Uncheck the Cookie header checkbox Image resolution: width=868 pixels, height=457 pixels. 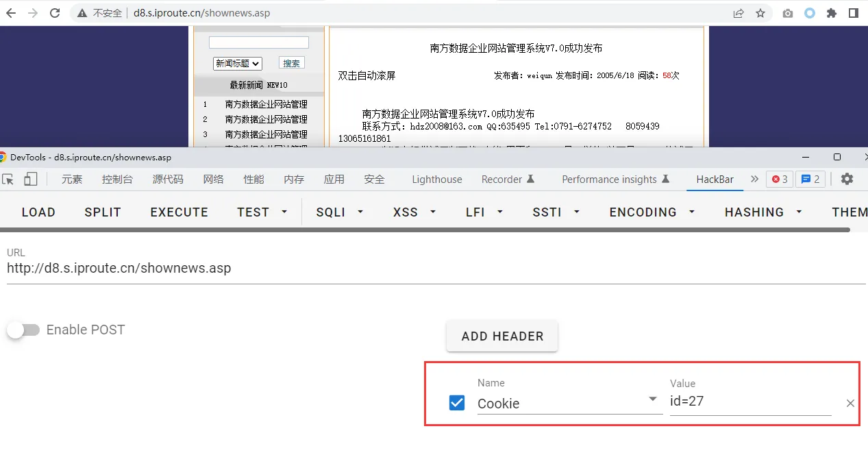[x=457, y=403]
